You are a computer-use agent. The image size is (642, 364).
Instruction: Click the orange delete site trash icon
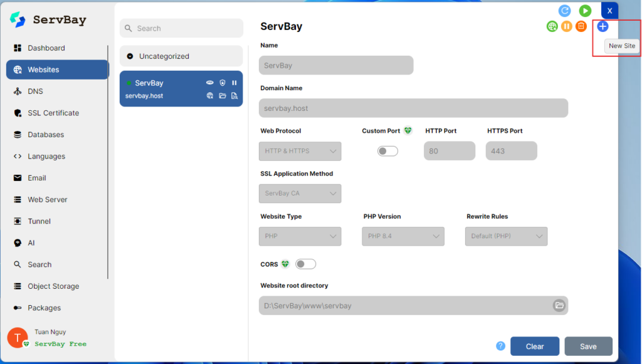(581, 26)
